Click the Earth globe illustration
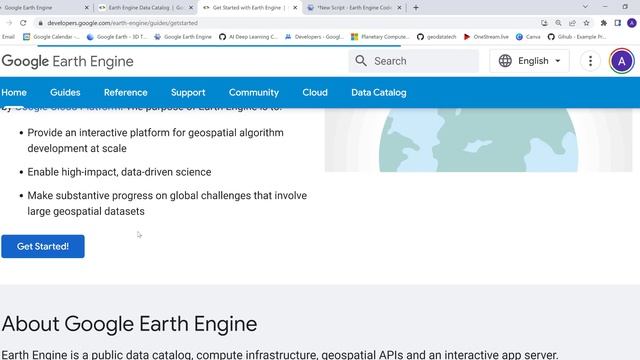The height and width of the screenshot is (360, 640). tap(478, 140)
